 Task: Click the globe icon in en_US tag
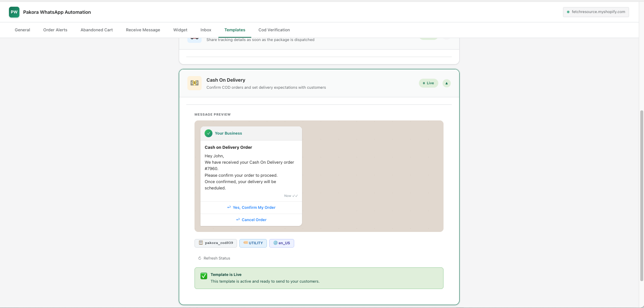(x=276, y=243)
